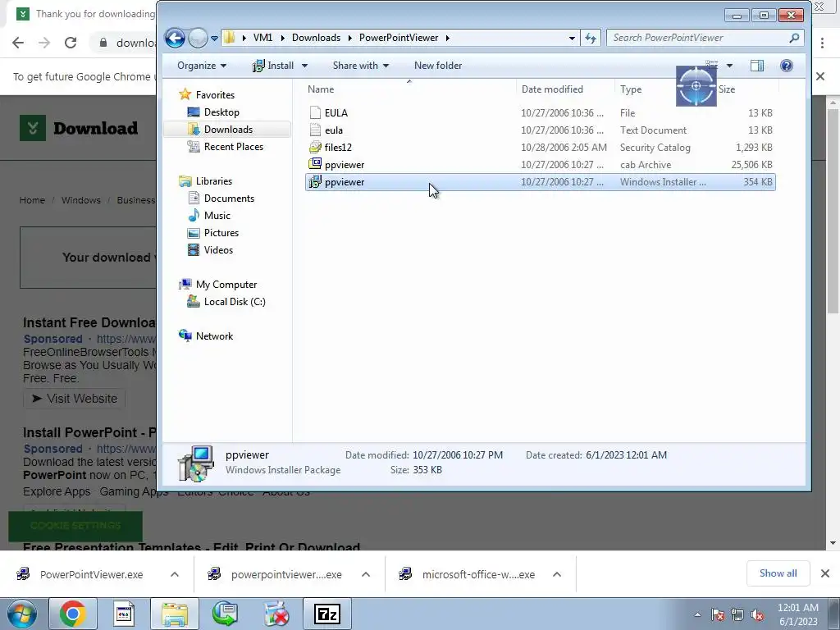Image resolution: width=840 pixels, height=630 pixels.
Task: Click Chrome back arrow button
Action: (x=18, y=43)
